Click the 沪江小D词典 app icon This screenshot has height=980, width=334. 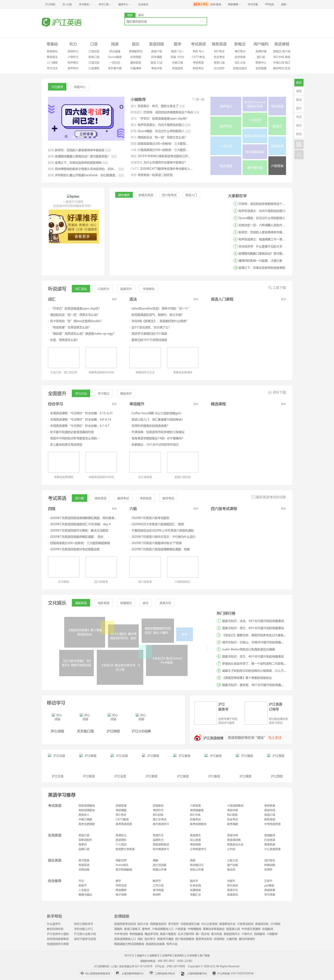click(141, 717)
